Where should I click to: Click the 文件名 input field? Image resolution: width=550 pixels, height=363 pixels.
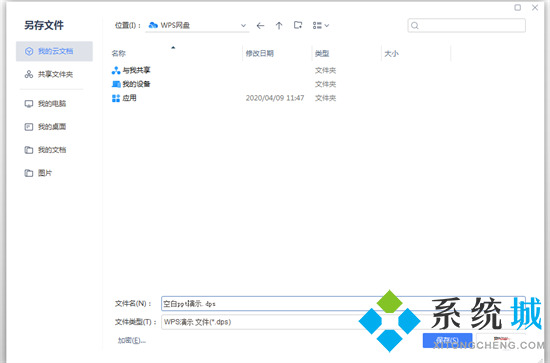click(x=343, y=303)
